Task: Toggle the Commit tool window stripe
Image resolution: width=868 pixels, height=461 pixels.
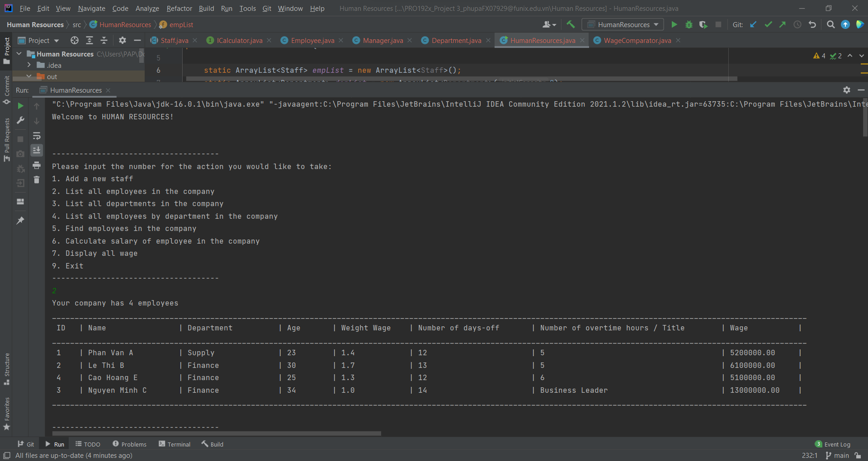Action: [7, 90]
